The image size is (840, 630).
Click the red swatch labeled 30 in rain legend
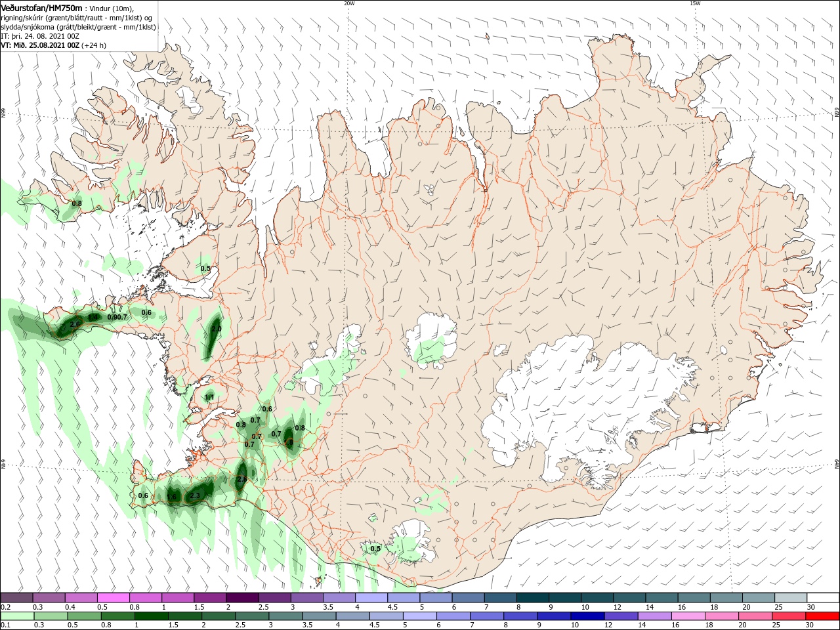click(823, 616)
